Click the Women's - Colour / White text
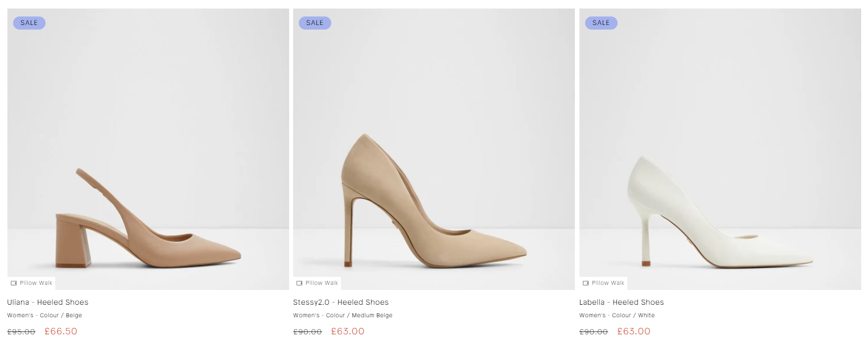Viewport: 868px width, 340px height. [x=617, y=316]
